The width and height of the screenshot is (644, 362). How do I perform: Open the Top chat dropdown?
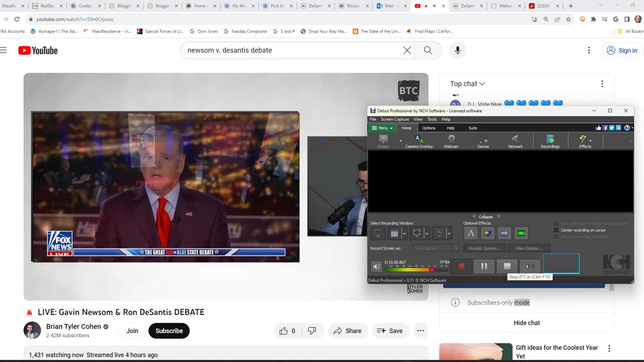coord(467,84)
